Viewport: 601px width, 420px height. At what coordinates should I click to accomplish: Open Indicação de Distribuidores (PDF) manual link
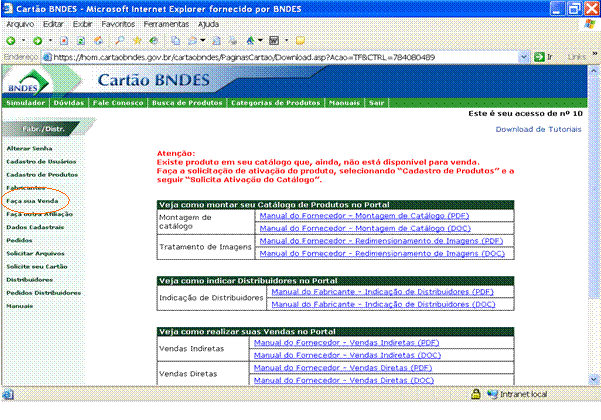(x=382, y=292)
